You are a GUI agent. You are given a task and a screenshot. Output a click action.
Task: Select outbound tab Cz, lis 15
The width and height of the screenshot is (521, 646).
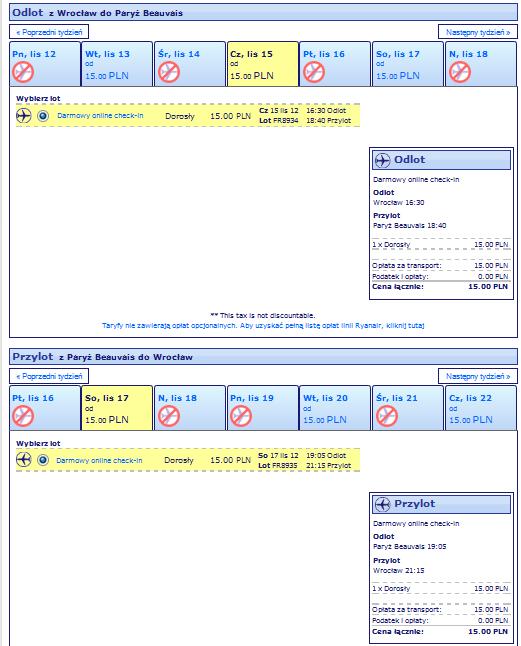(263, 64)
